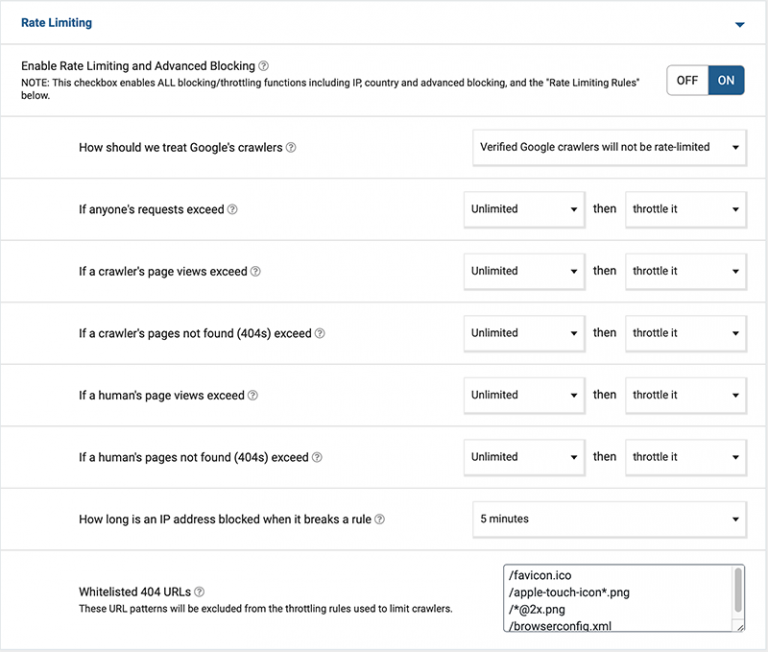Click help icon beside anyone's requests exceed
Image resolution: width=768 pixels, height=652 pixels.
(x=232, y=210)
